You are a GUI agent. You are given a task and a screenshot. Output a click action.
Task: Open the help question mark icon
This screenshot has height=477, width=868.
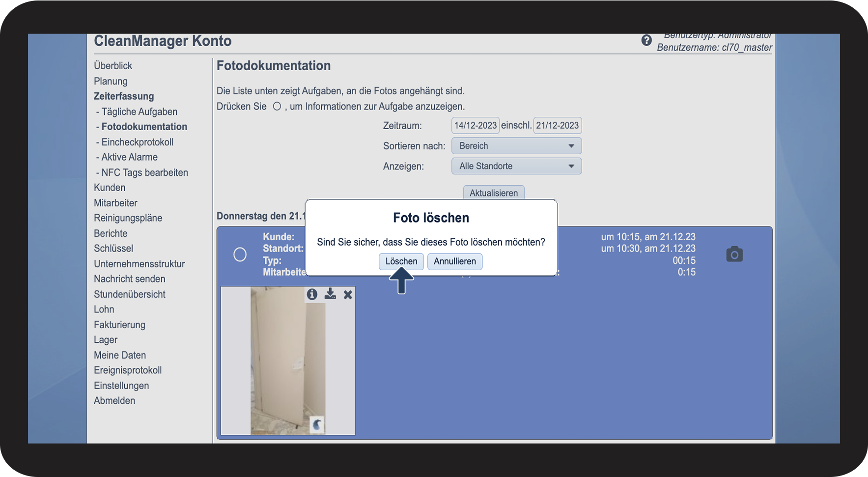click(646, 40)
